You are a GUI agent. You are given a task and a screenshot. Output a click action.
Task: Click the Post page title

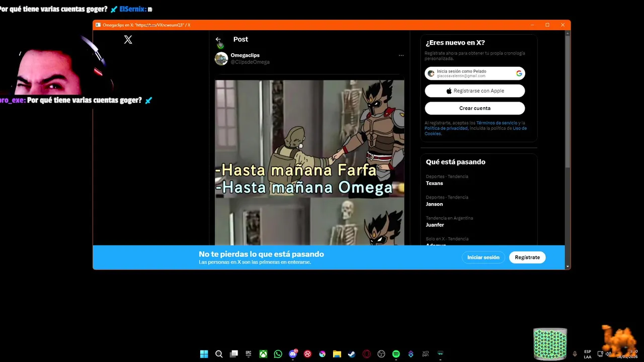(240, 39)
